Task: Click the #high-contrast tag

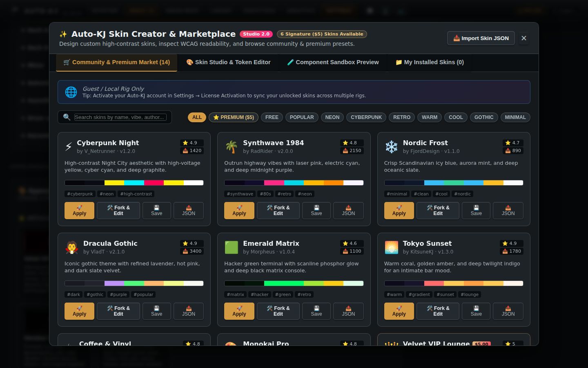Action: pos(136,194)
